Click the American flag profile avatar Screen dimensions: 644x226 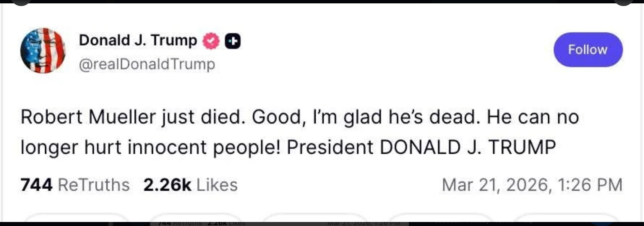[43, 50]
